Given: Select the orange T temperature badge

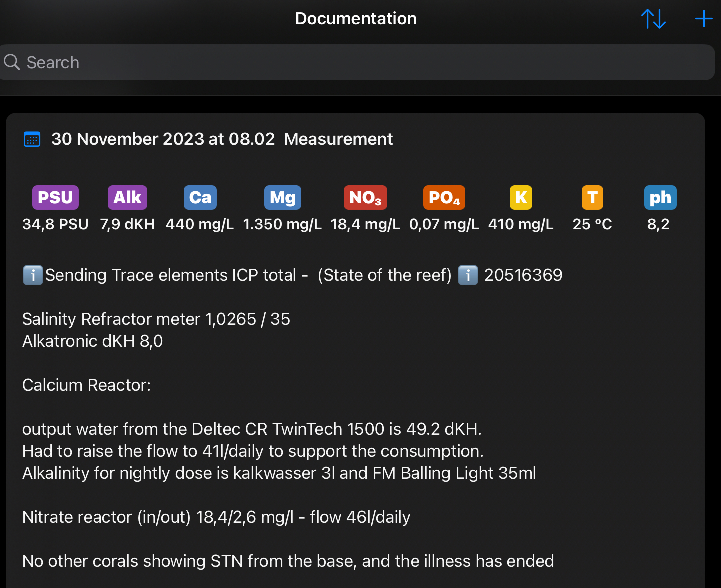Looking at the screenshot, I should 592,198.
